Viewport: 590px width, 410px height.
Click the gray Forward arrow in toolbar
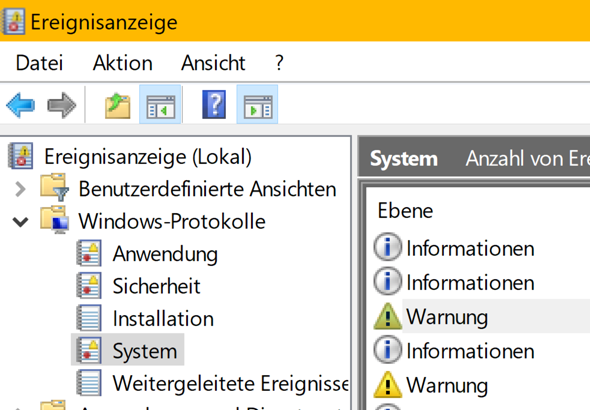(62, 105)
